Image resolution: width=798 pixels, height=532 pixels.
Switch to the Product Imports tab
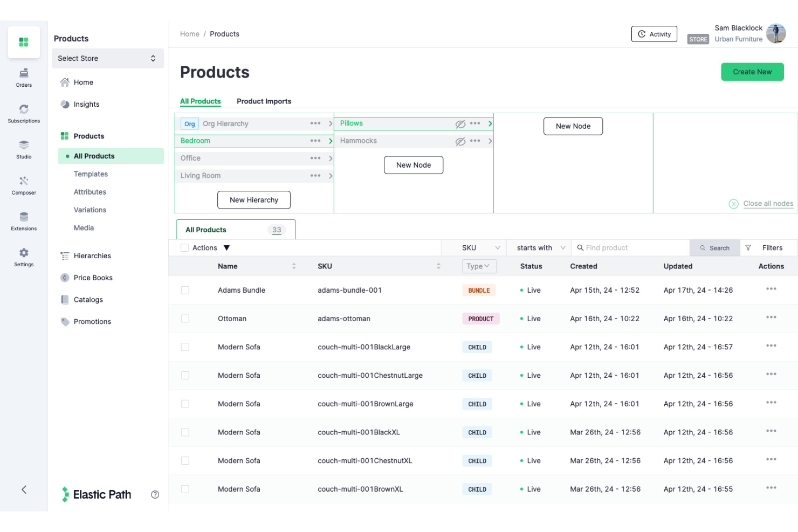click(x=264, y=101)
